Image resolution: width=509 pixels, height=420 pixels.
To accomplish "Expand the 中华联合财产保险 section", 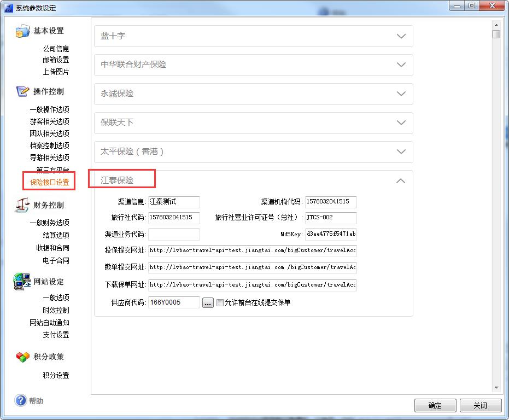I will tap(401, 65).
